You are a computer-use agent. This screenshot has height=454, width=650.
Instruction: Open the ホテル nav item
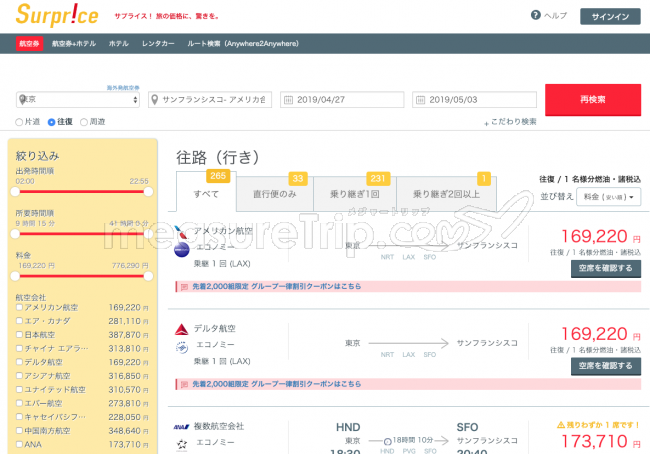(119, 44)
